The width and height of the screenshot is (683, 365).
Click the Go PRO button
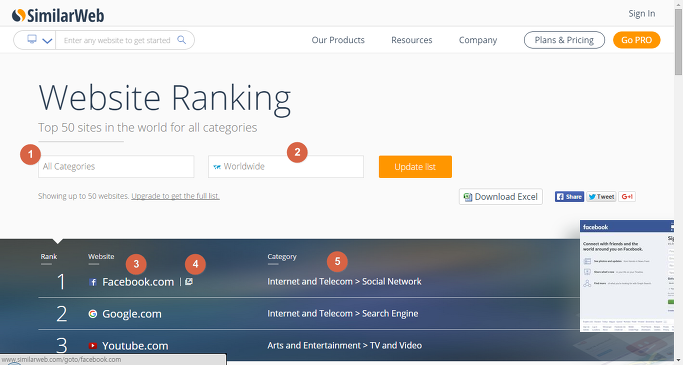[x=636, y=40]
